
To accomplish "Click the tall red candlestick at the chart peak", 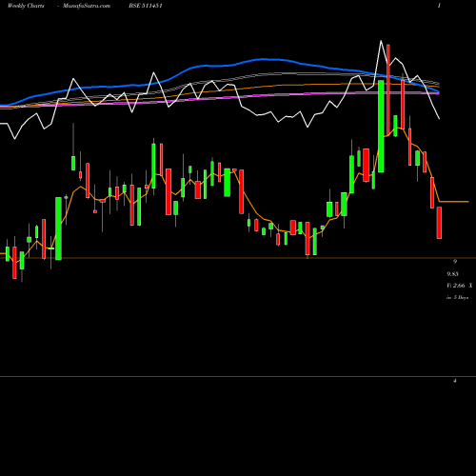I will (x=388, y=89).
